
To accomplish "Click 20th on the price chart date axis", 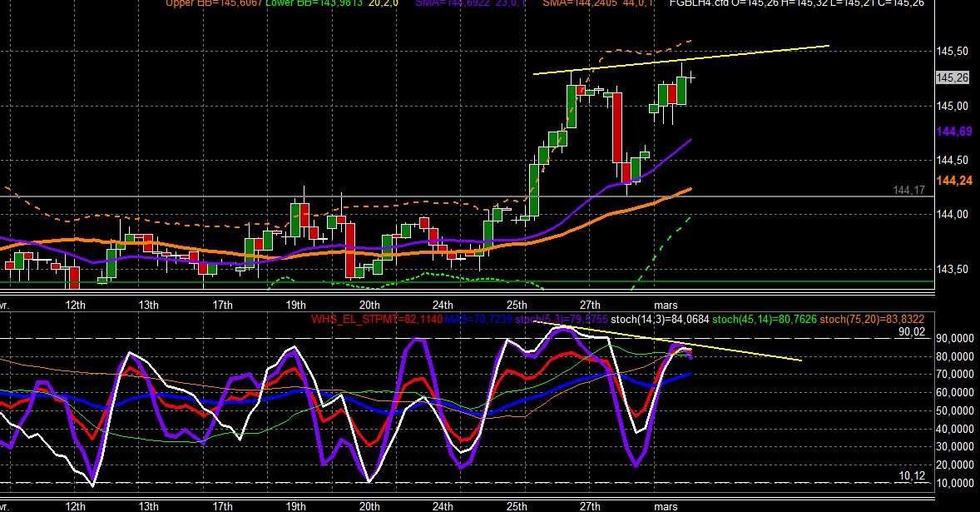I will (x=369, y=305).
